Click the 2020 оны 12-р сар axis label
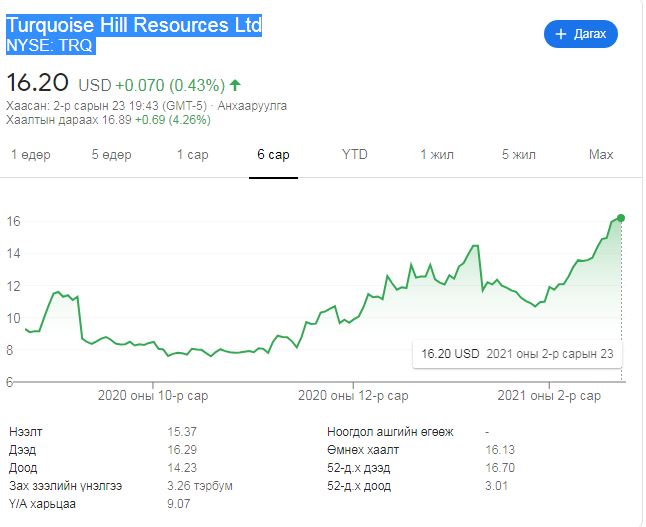The width and height of the screenshot is (646, 527). tap(353, 396)
